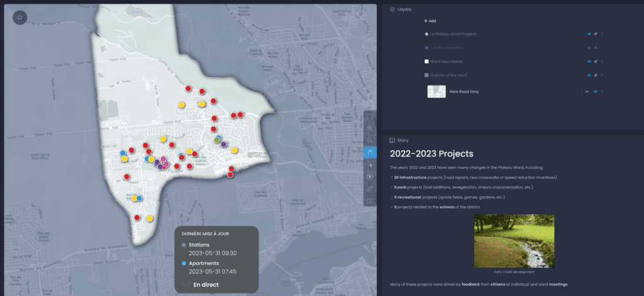Click the white circle Ward Projects swatch
The height and width of the screenshot is (296, 644).
pyautogui.click(x=426, y=34)
